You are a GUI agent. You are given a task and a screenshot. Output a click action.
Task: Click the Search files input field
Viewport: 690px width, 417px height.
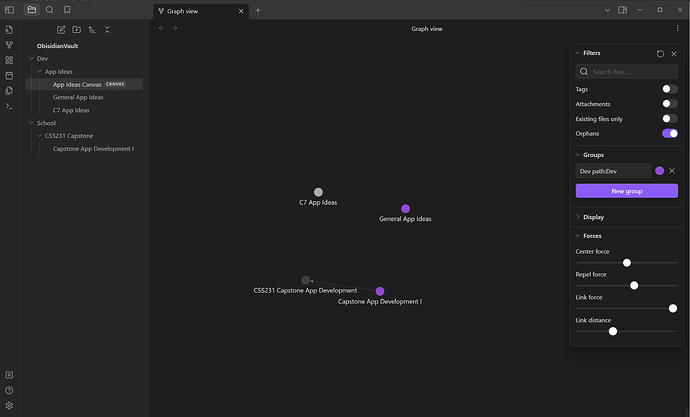click(x=626, y=72)
